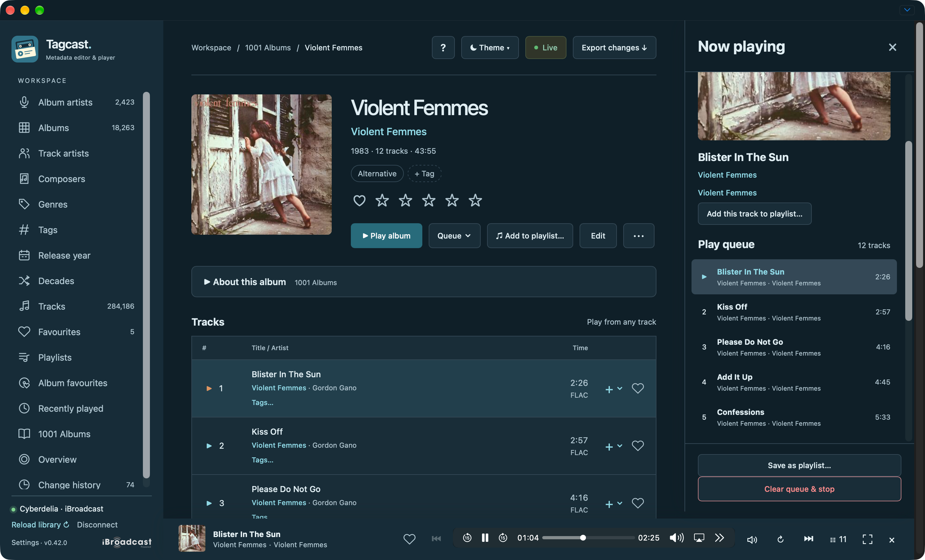Click the Play album button
The width and height of the screenshot is (925, 560).
tap(386, 236)
